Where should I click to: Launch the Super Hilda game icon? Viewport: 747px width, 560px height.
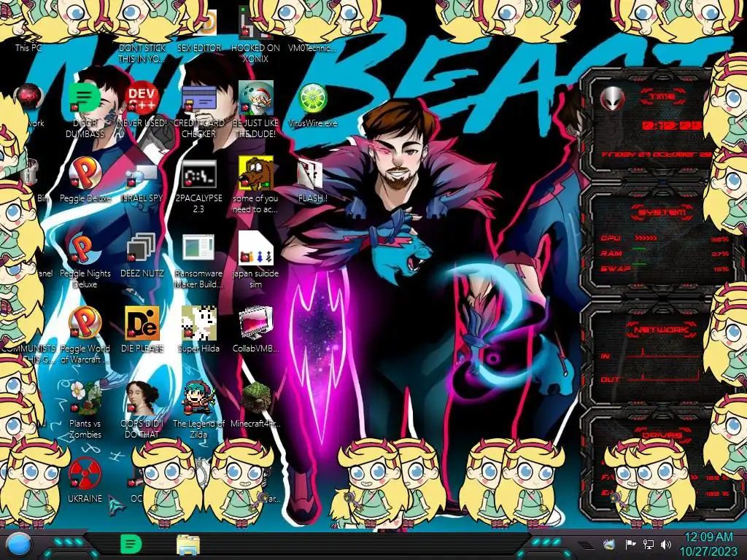coord(198,324)
